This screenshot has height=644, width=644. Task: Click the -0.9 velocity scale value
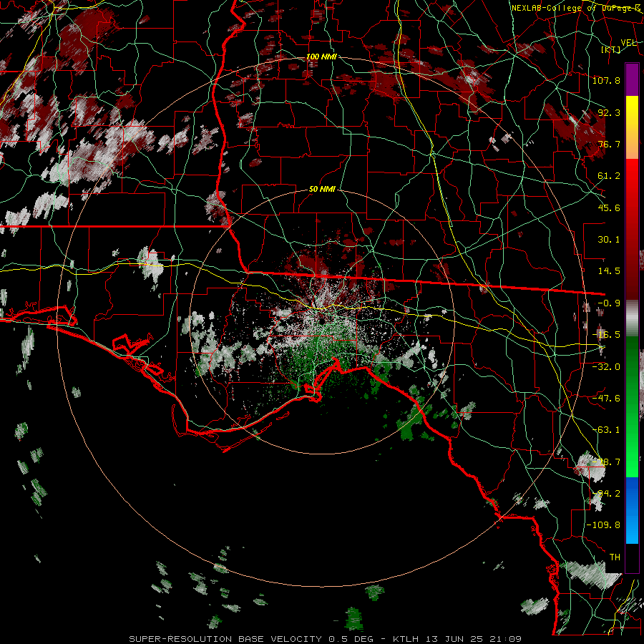(609, 303)
